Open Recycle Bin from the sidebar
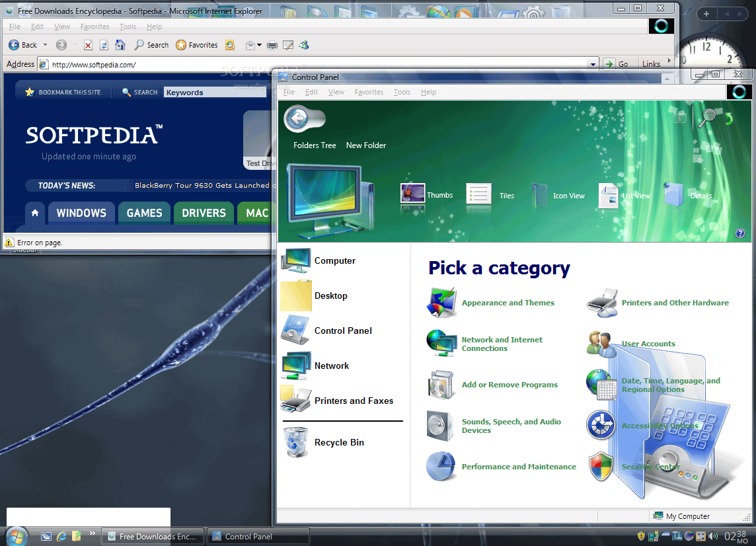 [323, 442]
